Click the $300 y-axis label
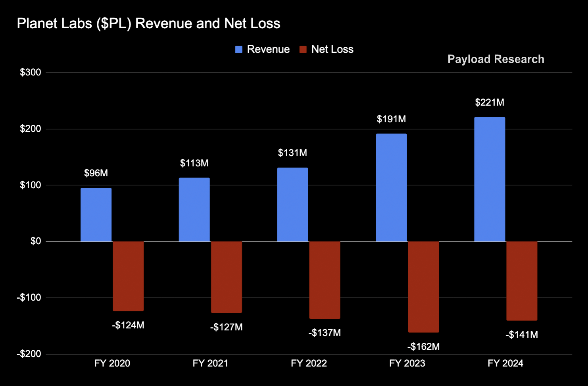This screenshot has width=588, height=386. coord(31,72)
